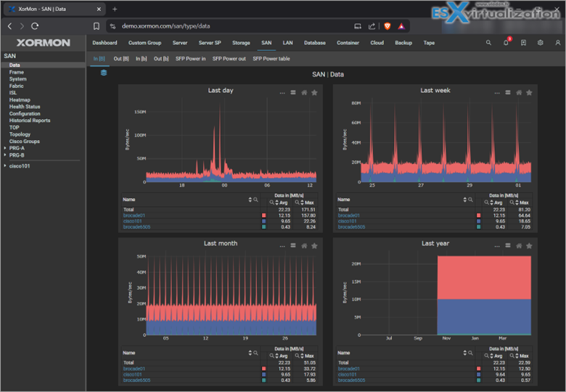Open the notifications bell icon

(506, 43)
